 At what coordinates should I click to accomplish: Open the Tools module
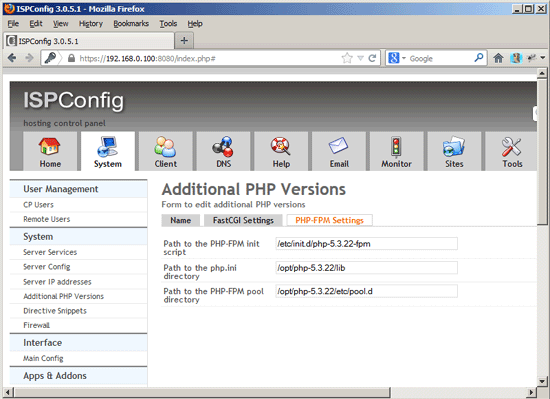(x=511, y=152)
